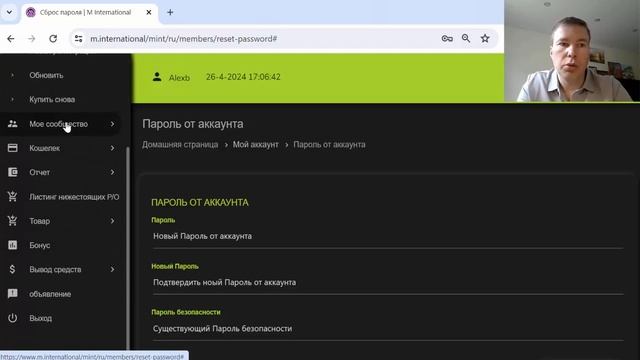The width and height of the screenshot is (640, 360).
Task: Click the Кошелек card icon
Action: coord(13,148)
